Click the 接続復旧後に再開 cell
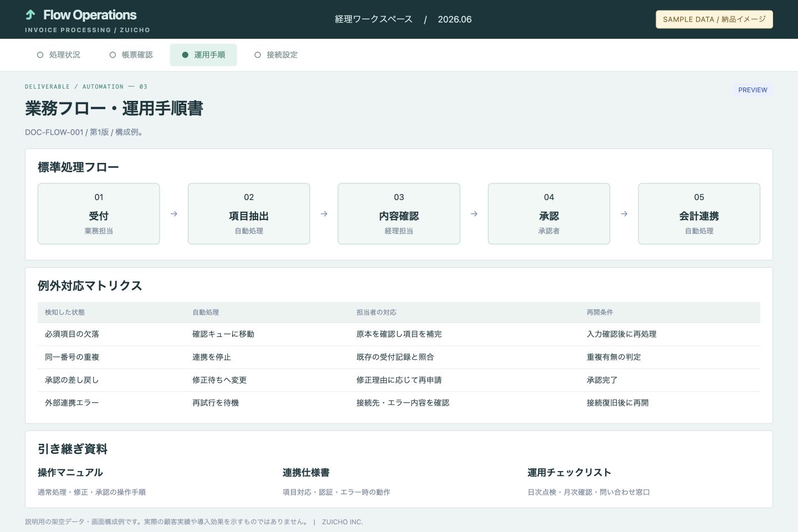Image resolution: width=798 pixels, height=532 pixels. click(618, 403)
